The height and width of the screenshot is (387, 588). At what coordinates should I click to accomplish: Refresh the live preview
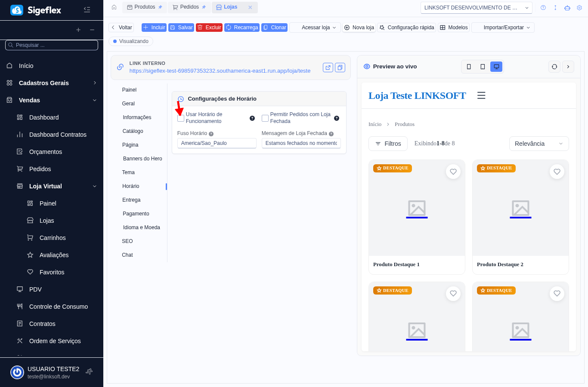tap(554, 67)
